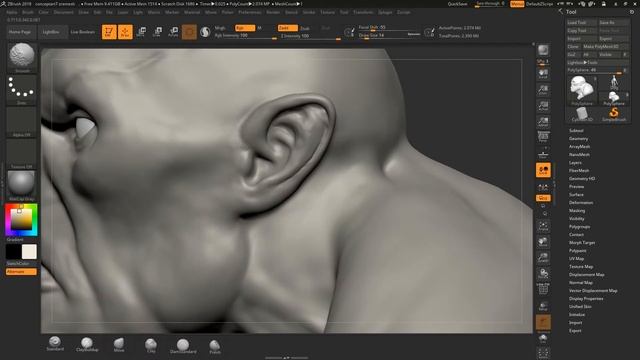Toggle the Rgb button
This screenshot has height=360, width=640.
click(244, 28)
